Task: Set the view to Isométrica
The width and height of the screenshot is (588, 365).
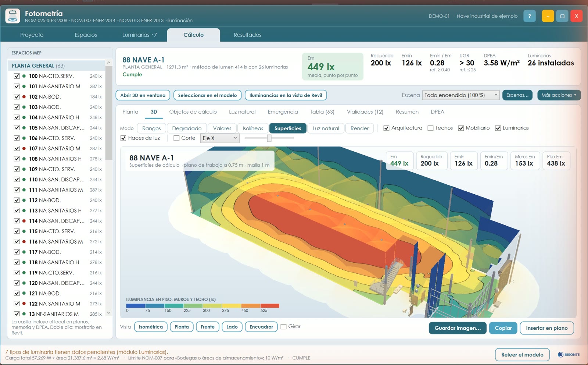Action: (151, 327)
